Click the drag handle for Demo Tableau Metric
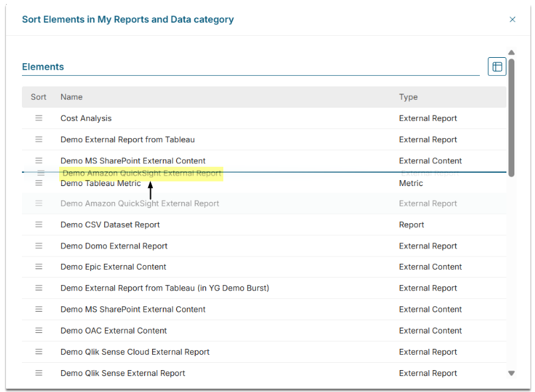The height and width of the screenshot is (392, 535). coord(39,183)
